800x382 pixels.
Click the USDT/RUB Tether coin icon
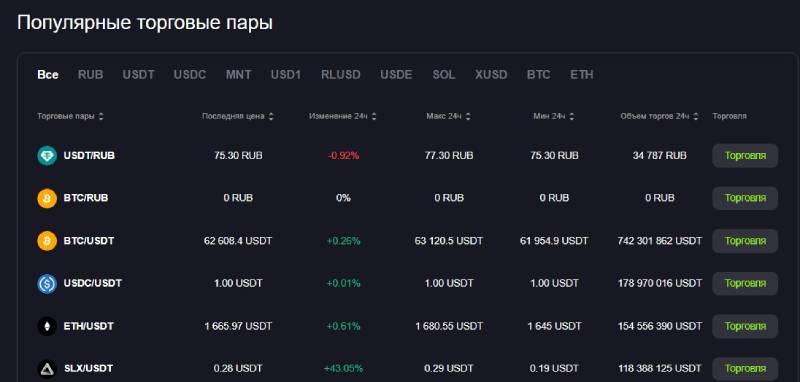point(47,156)
